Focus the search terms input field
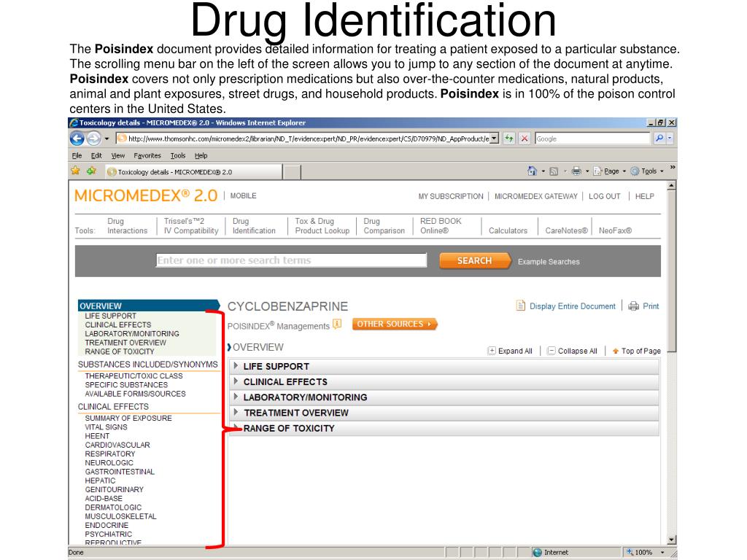This screenshot has height=560, width=747. 291,260
